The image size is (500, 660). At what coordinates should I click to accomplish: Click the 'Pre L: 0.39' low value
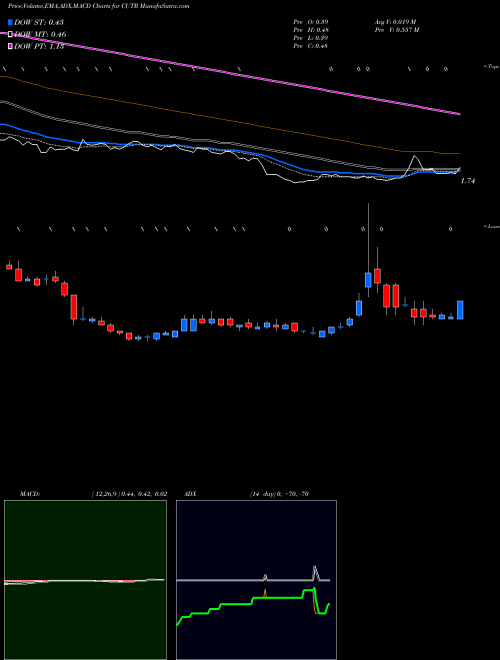click(x=311, y=38)
